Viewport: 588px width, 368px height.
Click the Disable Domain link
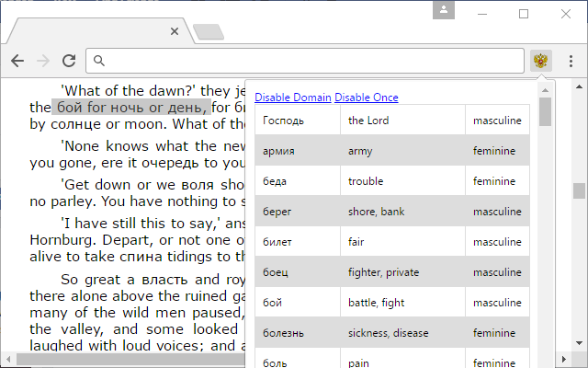[x=293, y=98]
